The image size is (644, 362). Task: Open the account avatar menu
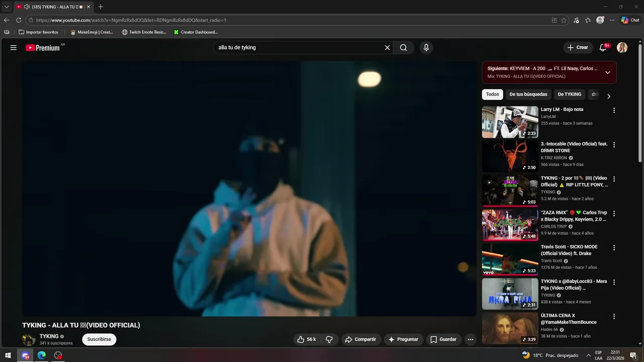(622, 48)
